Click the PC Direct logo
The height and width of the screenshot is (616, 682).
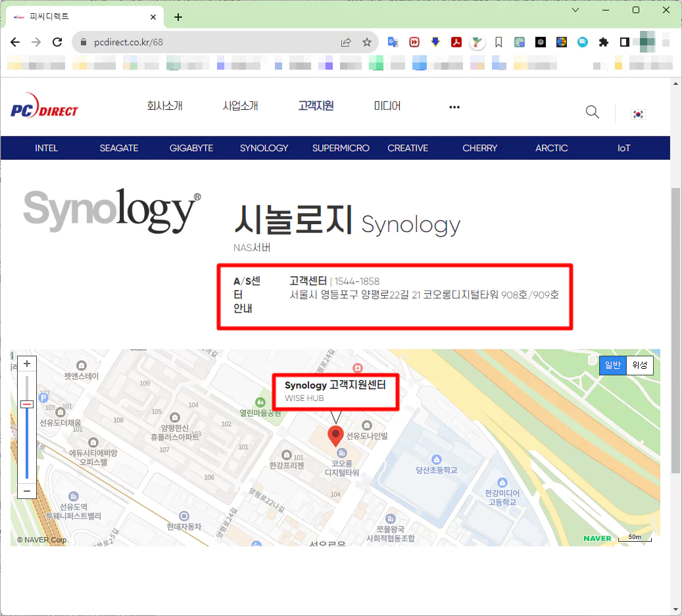44,106
